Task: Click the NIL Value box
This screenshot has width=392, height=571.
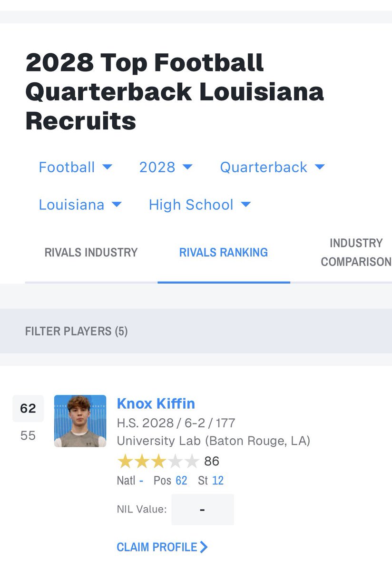Action: click(x=203, y=510)
